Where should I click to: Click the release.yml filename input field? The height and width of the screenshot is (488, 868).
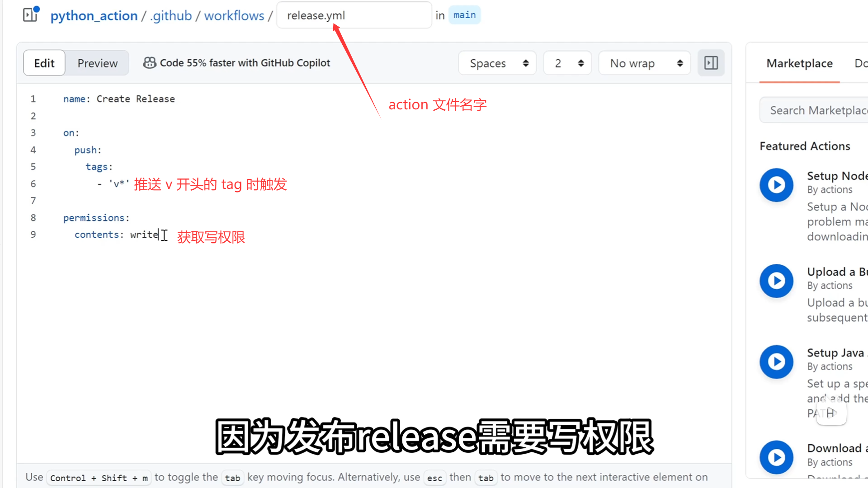[354, 15]
